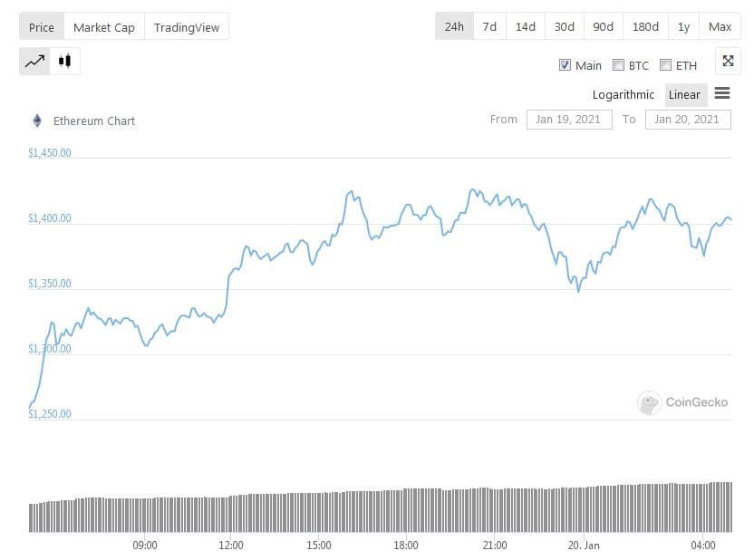Viewport: 754px width, 560px height.
Task: Open the To date field Jan 20, 2021
Action: pyautogui.click(x=687, y=119)
